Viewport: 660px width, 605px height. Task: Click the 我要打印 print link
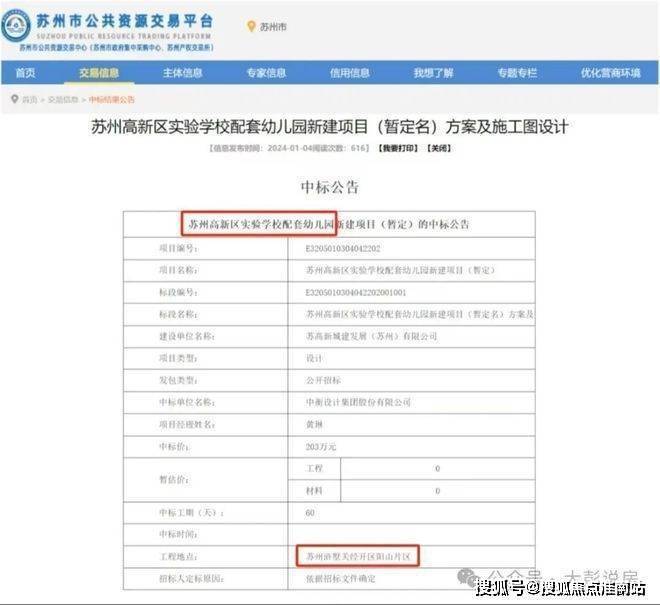coord(398,148)
